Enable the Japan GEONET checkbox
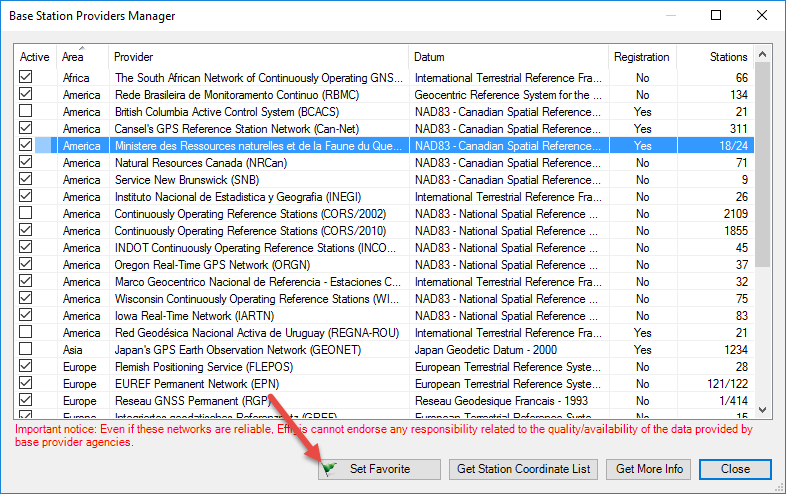This screenshot has height=494, width=786. pos(26,349)
